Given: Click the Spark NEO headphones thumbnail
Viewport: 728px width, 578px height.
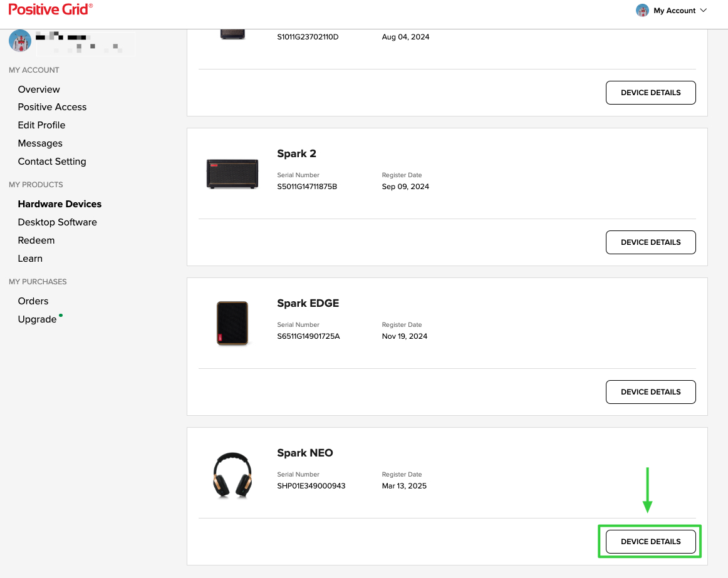Looking at the screenshot, I should tap(232, 475).
